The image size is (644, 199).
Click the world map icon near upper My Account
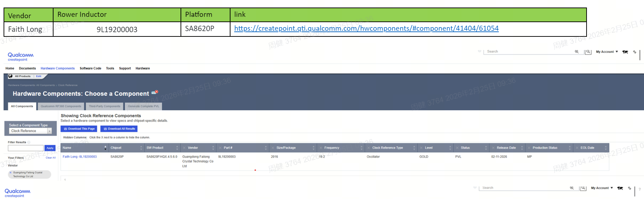click(625, 52)
